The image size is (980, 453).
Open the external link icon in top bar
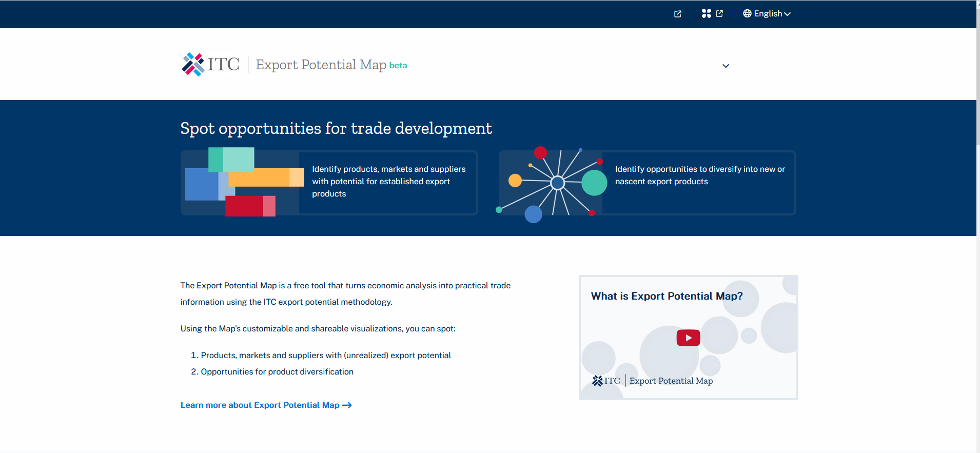tap(677, 14)
